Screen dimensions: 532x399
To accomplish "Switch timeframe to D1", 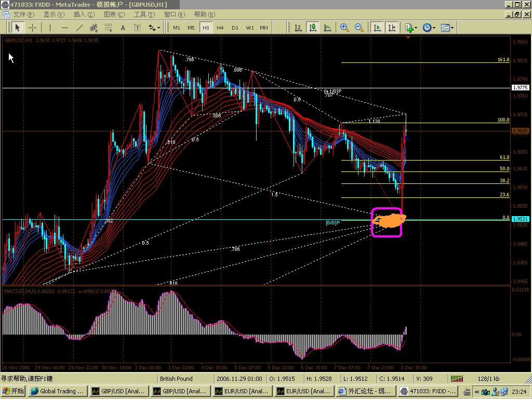I will click(x=235, y=28).
